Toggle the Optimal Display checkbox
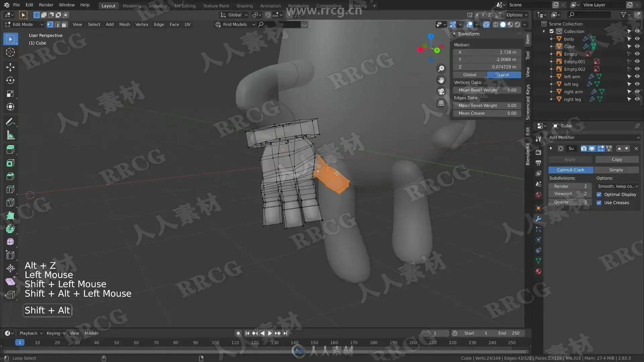Screen dimensions: 644x362 (599, 194)
